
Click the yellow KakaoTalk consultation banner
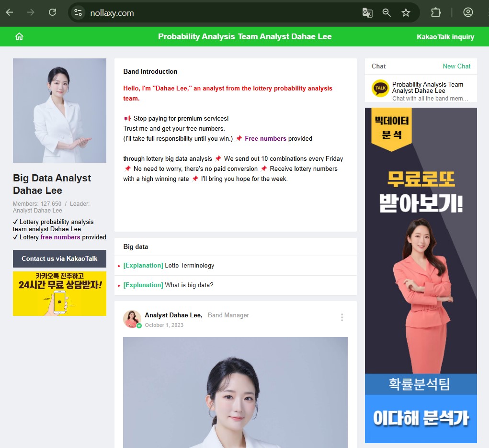pos(59,293)
